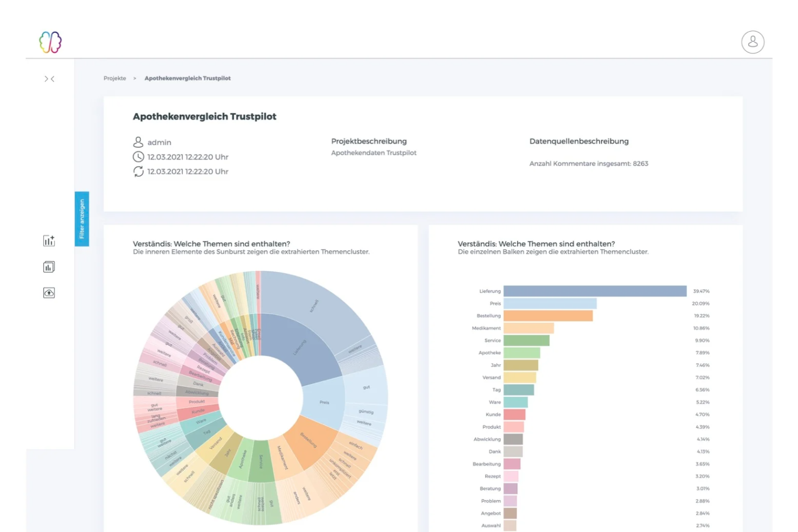The height and width of the screenshot is (532, 798).
Task: Select the Medikament bar in the bar chart
Action: (528, 328)
